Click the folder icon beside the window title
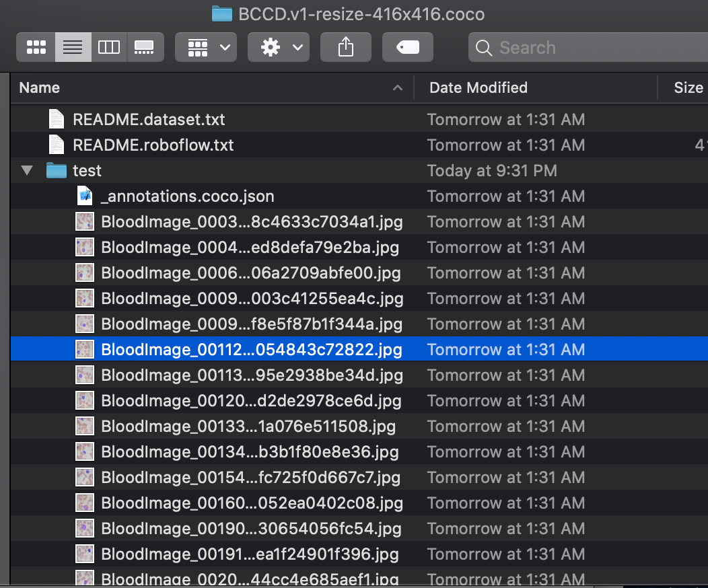The width and height of the screenshot is (708, 588). click(x=221, y=13)
